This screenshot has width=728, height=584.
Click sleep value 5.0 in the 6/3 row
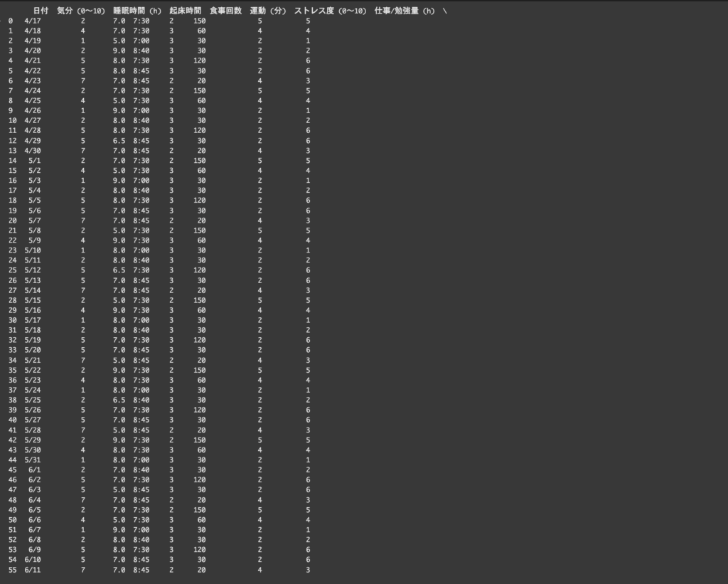point(119,489)
